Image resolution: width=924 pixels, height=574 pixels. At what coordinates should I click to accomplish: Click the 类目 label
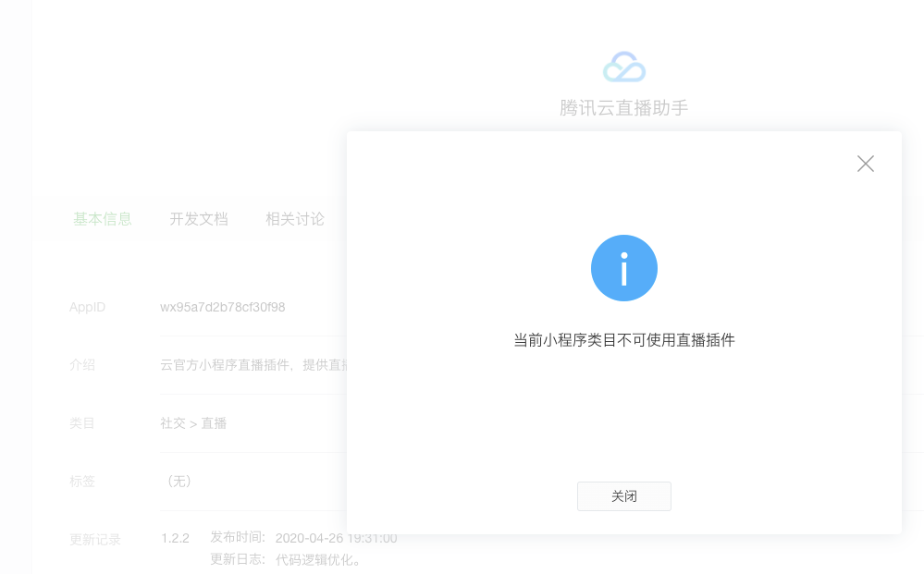(82, 423)
